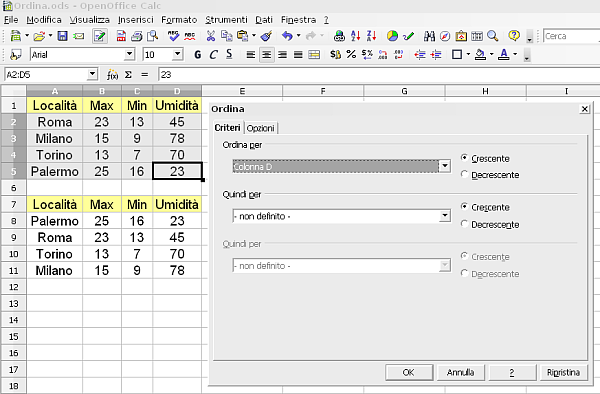Open the Arial font name dropdown
The image size is (600, 394).
point(130,54)
